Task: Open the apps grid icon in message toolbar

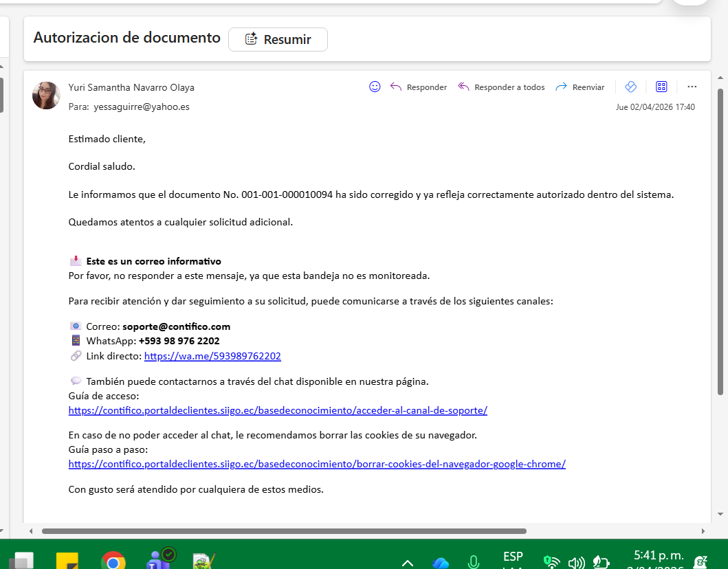Action: click(x=661, y=87)
